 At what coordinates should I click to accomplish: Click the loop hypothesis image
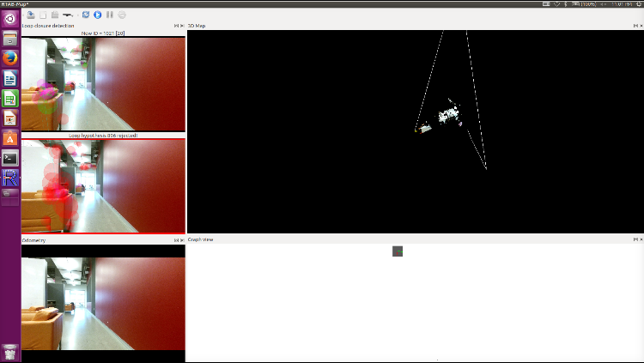103,185
